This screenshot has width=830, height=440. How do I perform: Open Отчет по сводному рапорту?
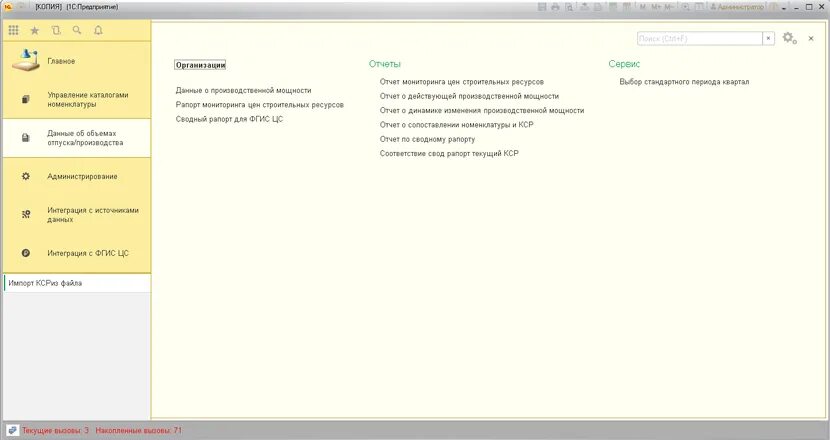point(427,139)
